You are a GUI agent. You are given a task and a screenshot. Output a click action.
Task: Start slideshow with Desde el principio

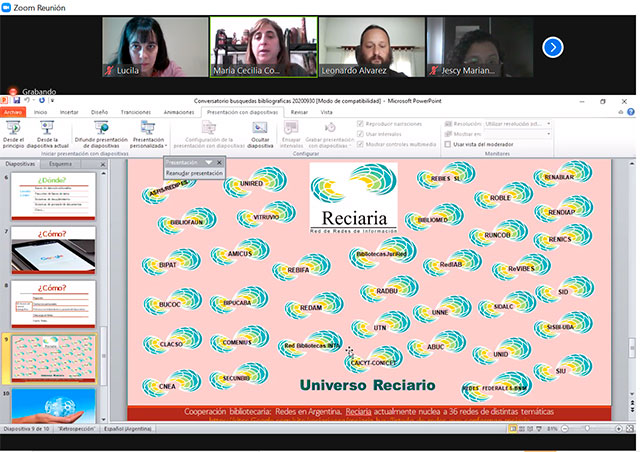point(13,134)
